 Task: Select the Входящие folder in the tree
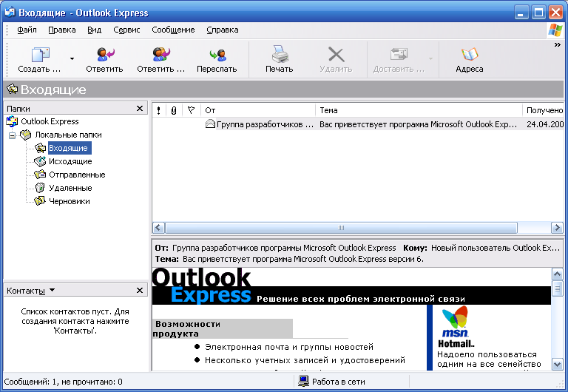(69, 148)
